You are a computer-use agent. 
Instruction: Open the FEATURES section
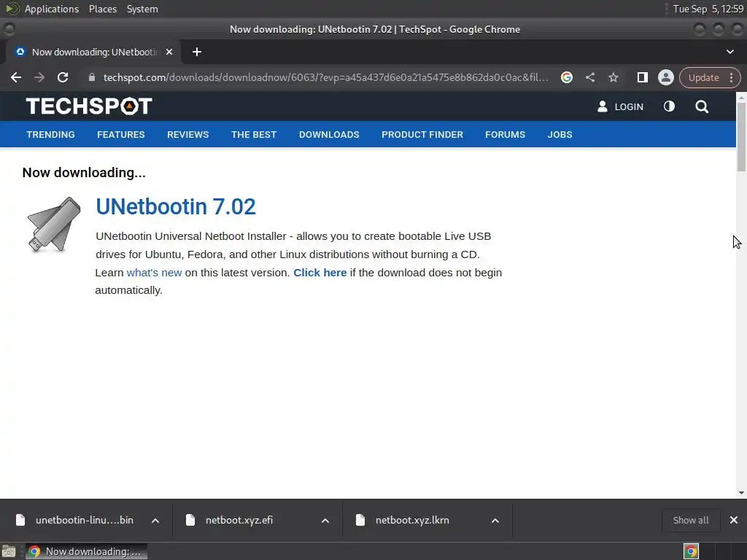point(121,135)
